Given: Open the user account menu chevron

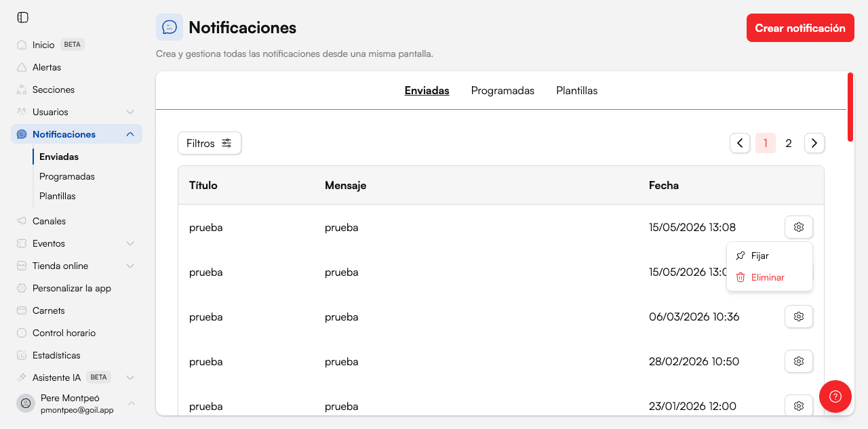Looking at the screenshot, I should (132, 403).
